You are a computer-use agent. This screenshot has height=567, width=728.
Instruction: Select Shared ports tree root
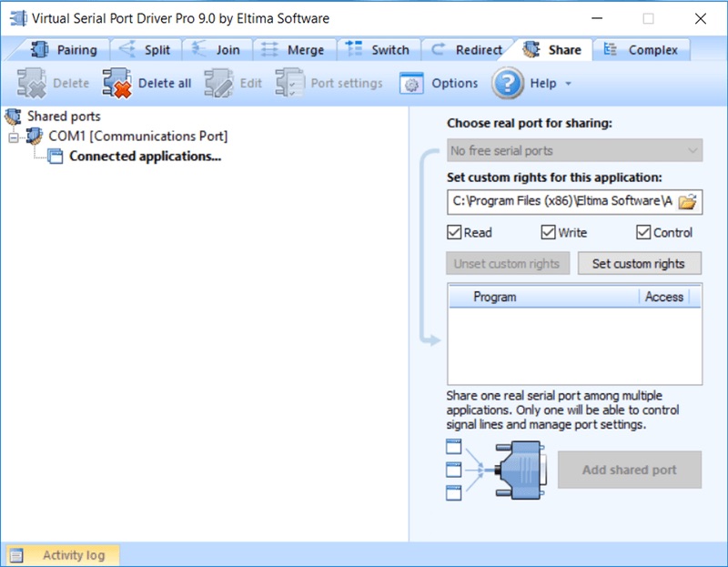[x=64, y=116]
